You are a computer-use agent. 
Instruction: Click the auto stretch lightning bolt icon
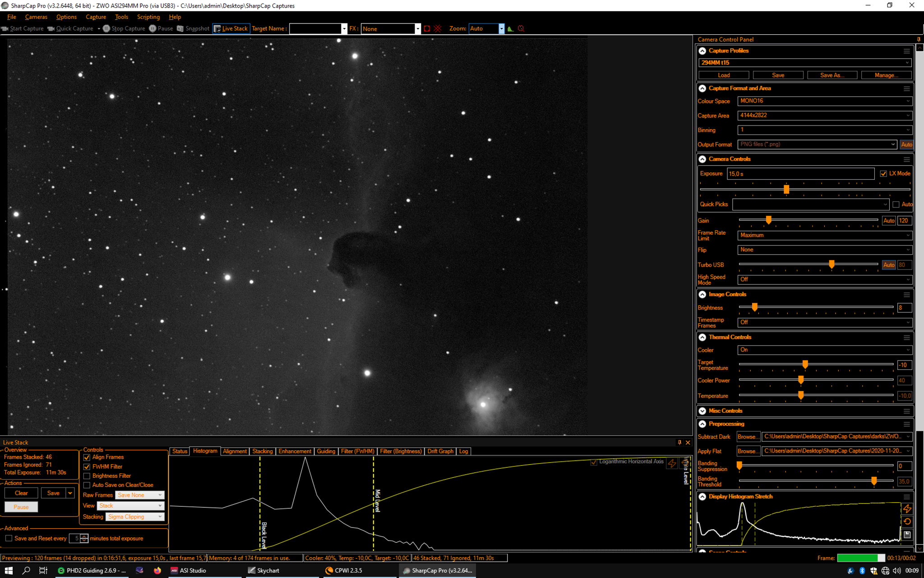[x=907, y=509]
